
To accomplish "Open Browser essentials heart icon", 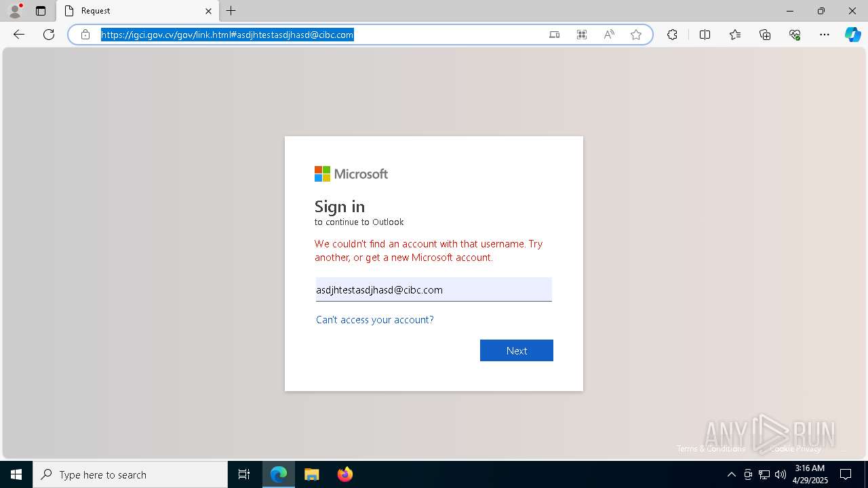I will pyautogui.click(x=795, y=35).
